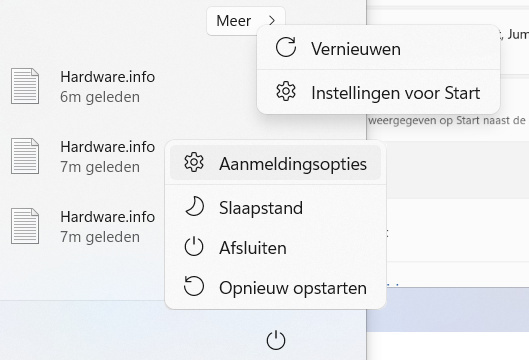Click the moon icon for Slaapstand

pyautogui.click(x=194, y=206)
